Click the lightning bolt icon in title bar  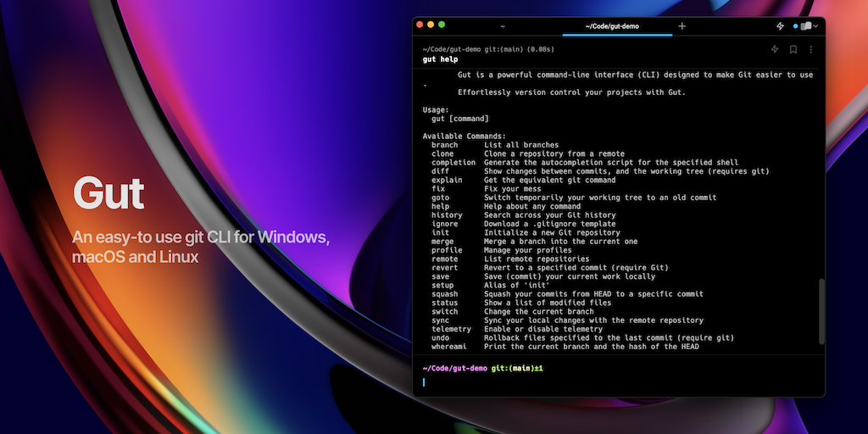click(780, 26)
